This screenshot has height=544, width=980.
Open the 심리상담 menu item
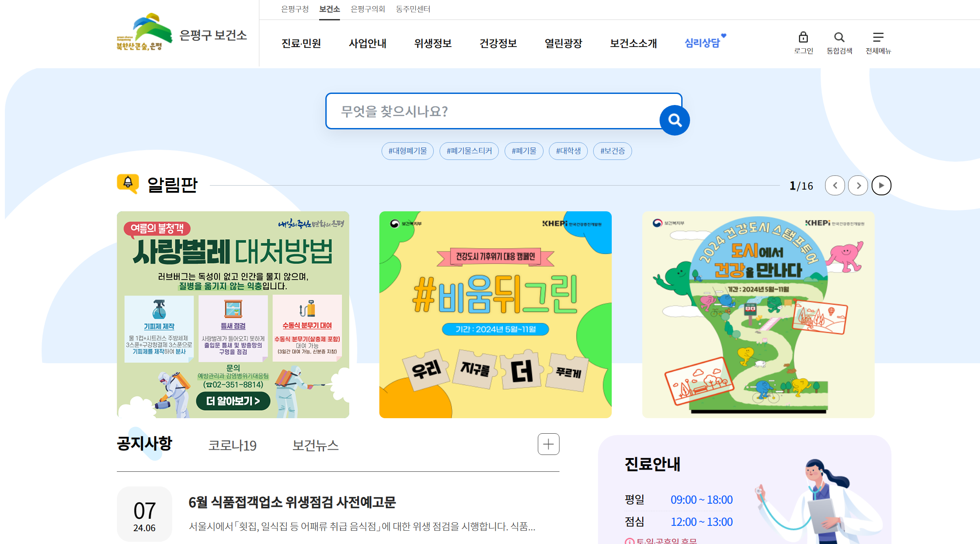(x=703, y=43)
